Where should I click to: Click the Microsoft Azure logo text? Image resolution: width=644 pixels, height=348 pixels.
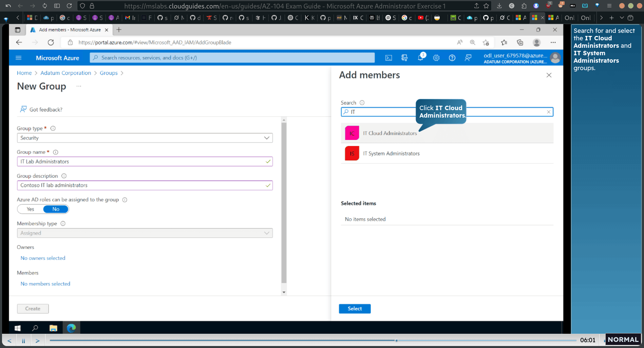coord(57,58)
